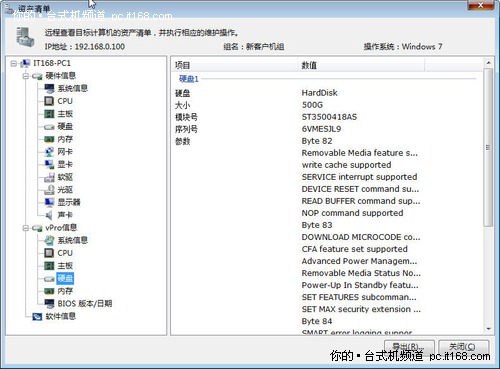Click the vPro信息 folder icon
The width and height of the screenshot is (500, 369).
click(37, 228)
